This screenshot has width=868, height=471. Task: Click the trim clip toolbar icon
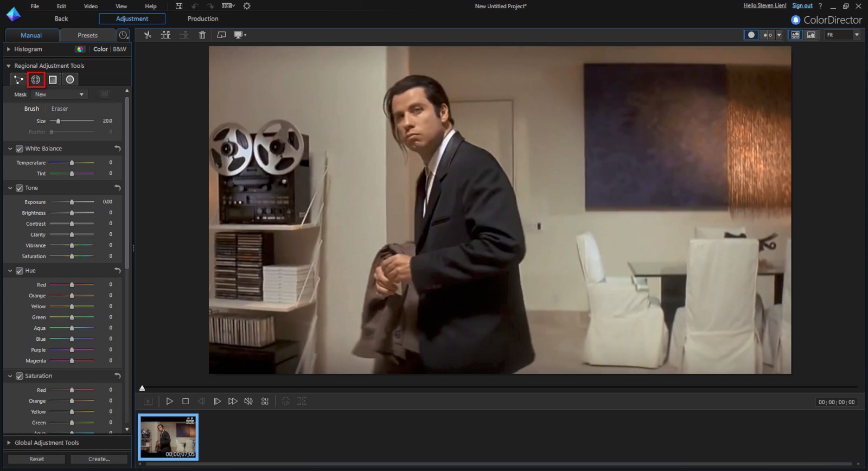tap(165, 35)
